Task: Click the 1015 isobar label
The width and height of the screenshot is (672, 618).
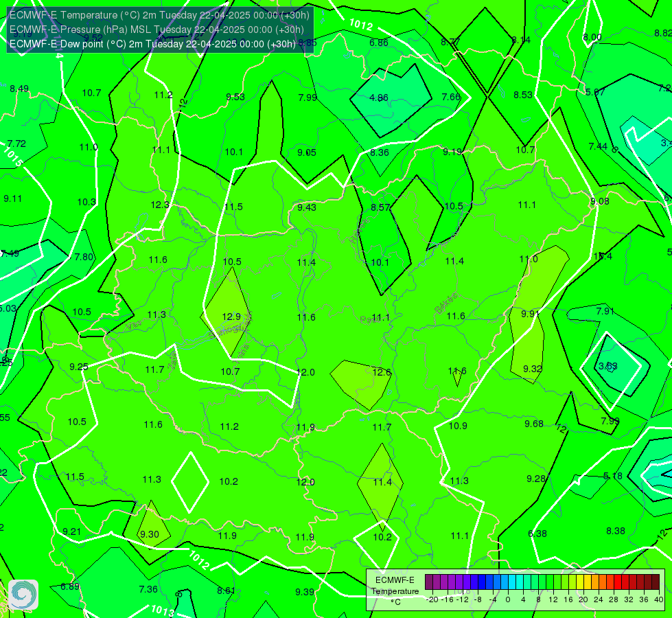Action: click(12, 157)
